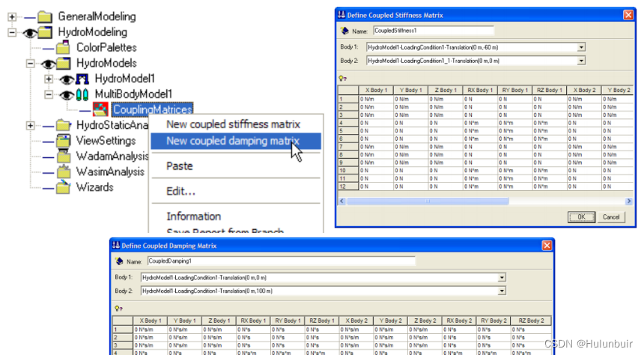
Task: Collapse the HydroModeling tree node
Action: [12, 32]
